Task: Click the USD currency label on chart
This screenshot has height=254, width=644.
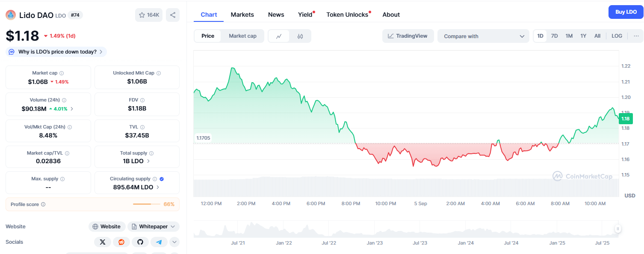Action: (630, 196)
